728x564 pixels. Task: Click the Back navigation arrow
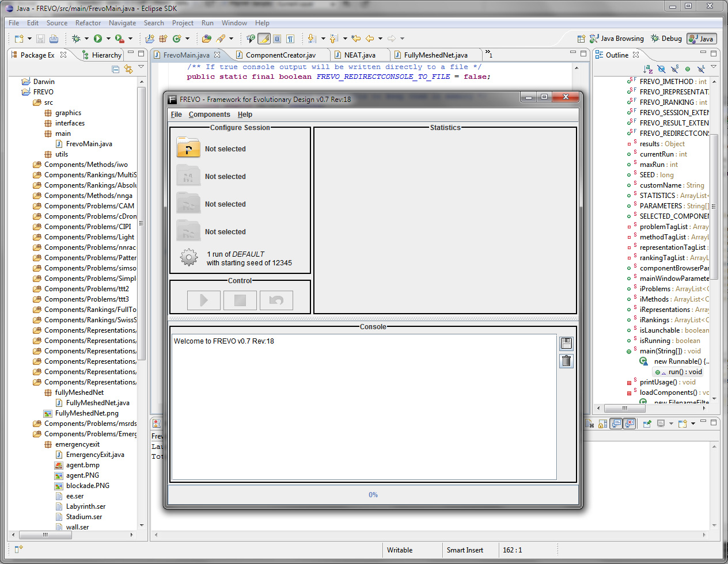(x=370, y=39)
